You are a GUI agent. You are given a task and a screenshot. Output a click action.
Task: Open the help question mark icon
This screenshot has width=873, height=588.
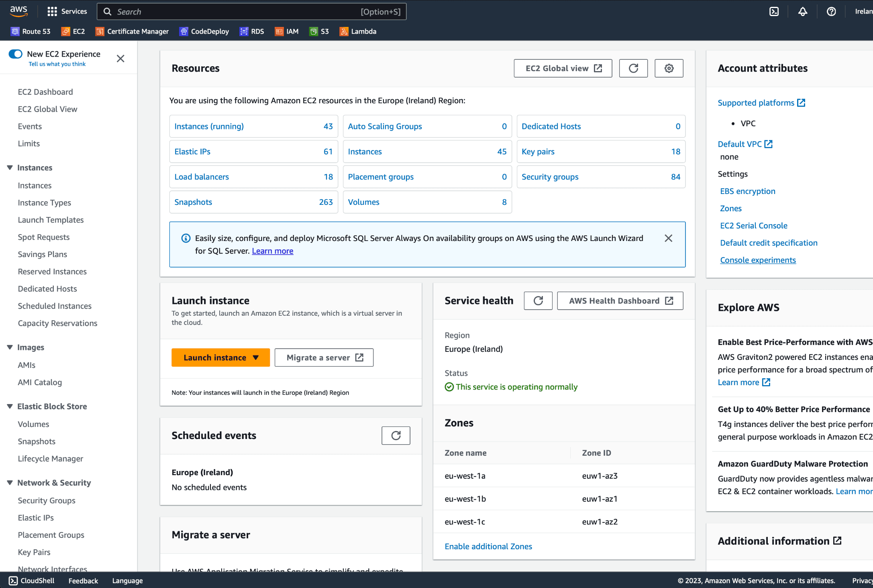click(831, 12)
